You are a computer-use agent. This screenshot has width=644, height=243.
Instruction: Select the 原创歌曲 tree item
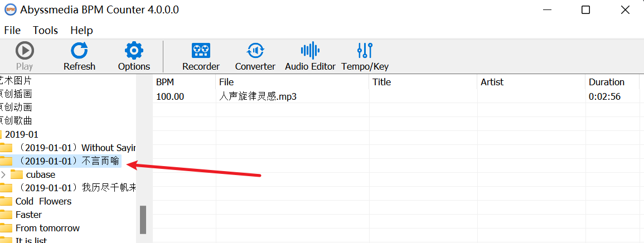[16, 121]
